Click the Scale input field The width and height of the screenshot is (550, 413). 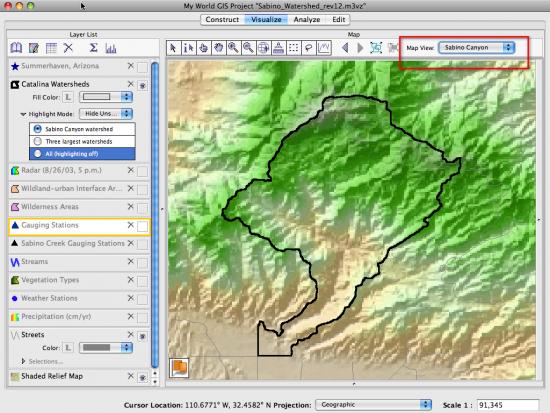tap(508, 405)
